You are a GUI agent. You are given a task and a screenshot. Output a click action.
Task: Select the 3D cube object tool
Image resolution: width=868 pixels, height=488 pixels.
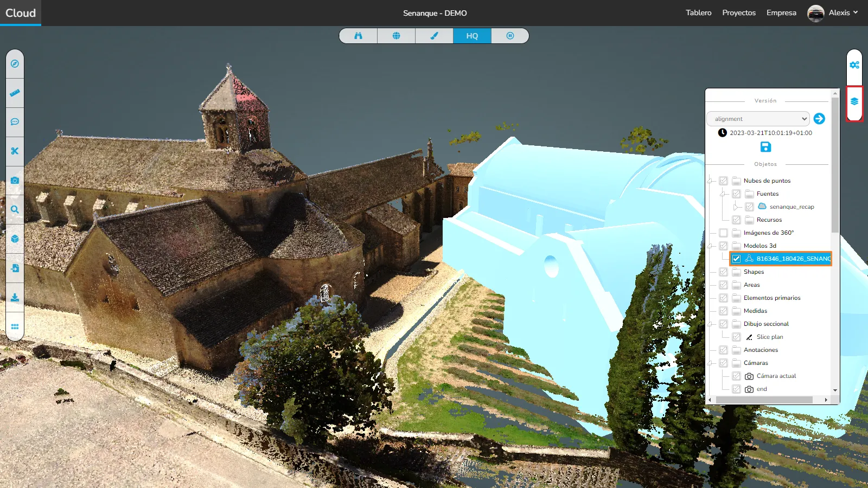[15, 239]
